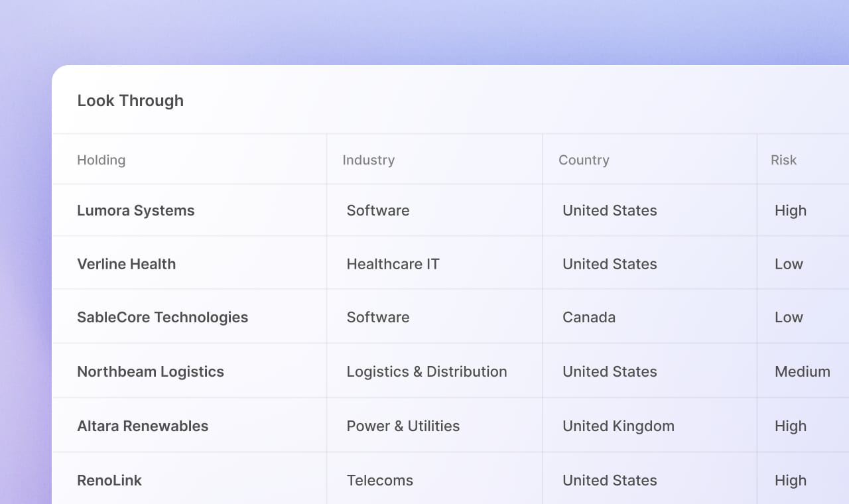The image size is (849, 504).
Task: Select the Logistics & Distribution cell
Action: pos(426,371)
